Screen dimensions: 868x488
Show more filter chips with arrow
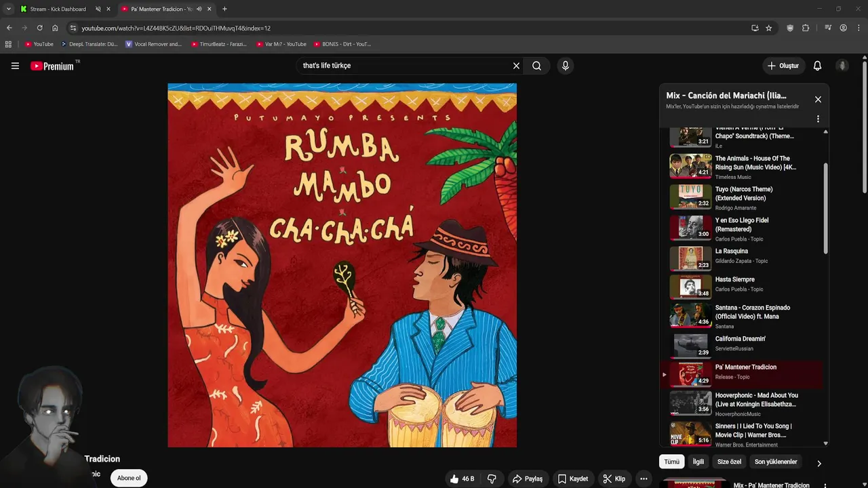click(818, 464)
